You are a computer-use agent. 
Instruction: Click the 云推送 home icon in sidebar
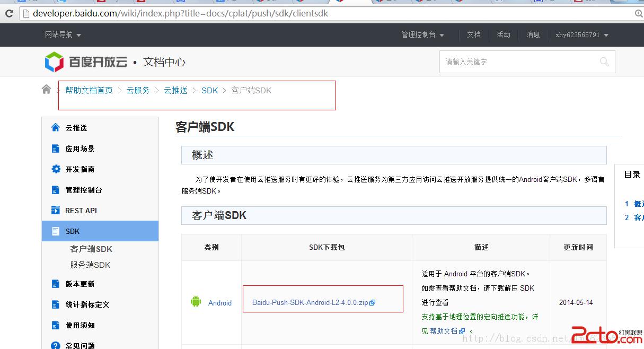(x=56, y=128)
